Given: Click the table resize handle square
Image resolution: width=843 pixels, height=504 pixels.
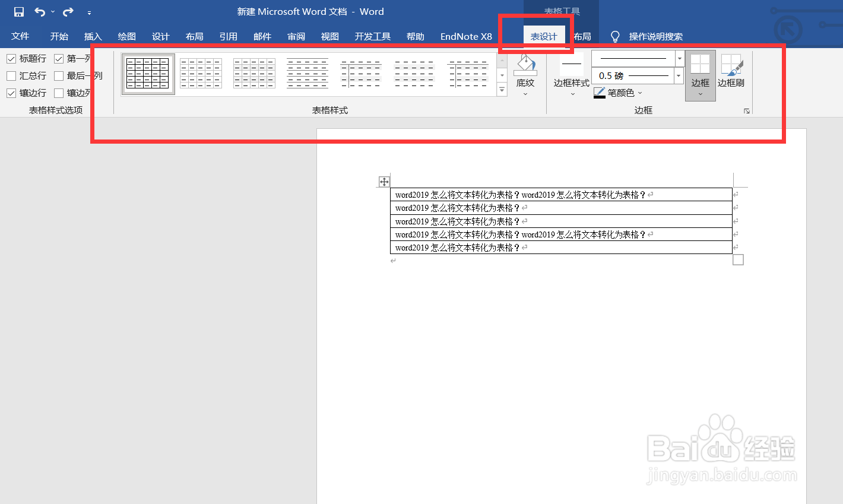Looking at the screenshot, I should (x=738, y=259).
